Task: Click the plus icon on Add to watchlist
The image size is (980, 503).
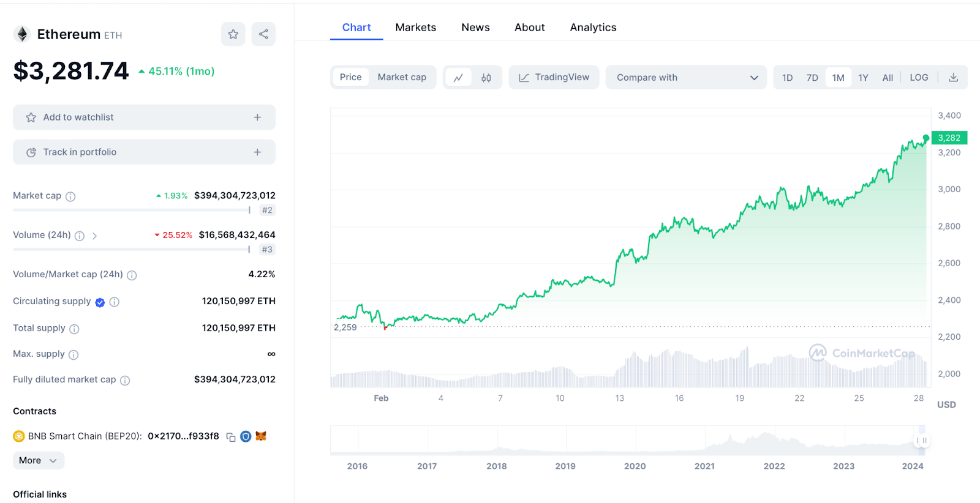Action: pyautogui.click(x=257, y=117)
